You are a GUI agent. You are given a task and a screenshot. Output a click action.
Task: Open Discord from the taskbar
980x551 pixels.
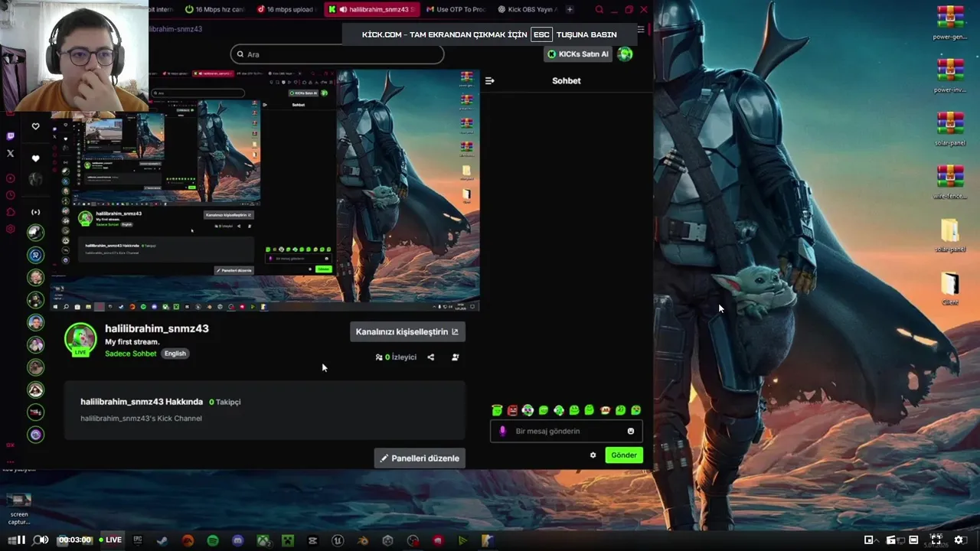(x=237, y=540)
